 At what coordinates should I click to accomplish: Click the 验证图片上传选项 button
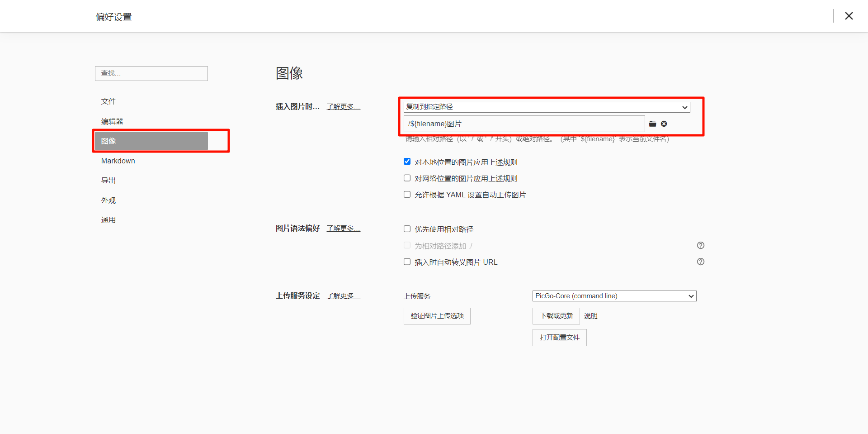click(x=437, y=316)
